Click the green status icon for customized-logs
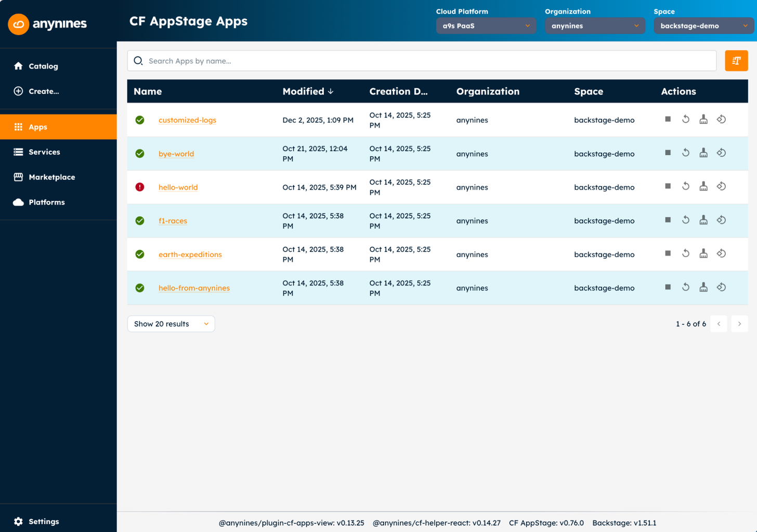 coord(140,120)
